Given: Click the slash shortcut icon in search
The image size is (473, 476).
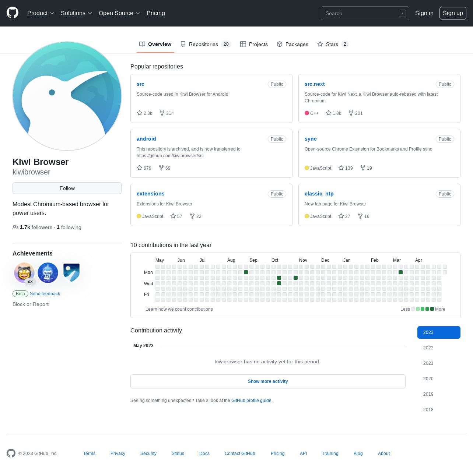Looking at the screenshot, I should click(402, 13).
